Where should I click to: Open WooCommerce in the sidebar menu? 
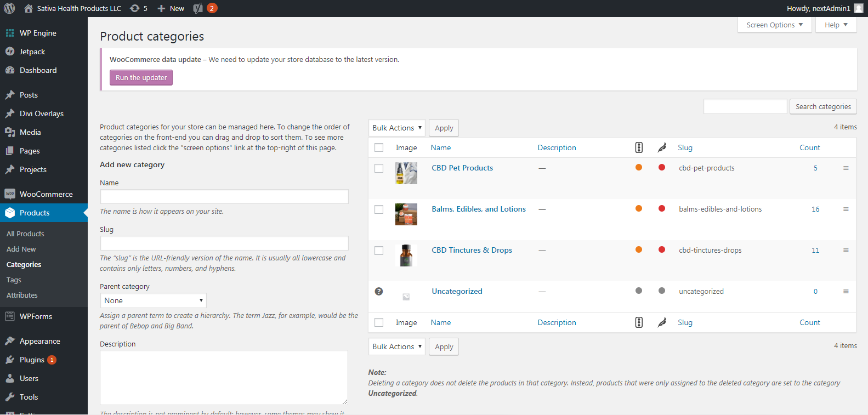[46, 194]
